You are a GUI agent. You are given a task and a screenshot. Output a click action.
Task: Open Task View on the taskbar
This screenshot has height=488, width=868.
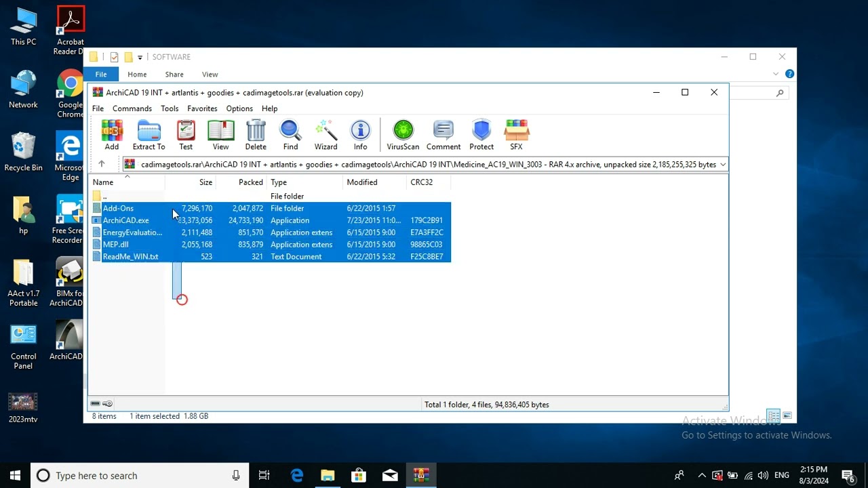click(264, 475)
